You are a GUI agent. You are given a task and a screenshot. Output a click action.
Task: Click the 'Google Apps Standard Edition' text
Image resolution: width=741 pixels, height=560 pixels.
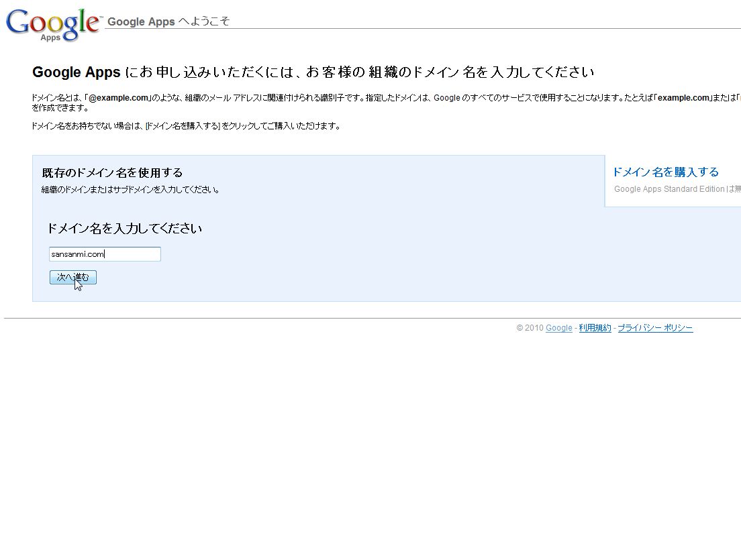669,189
